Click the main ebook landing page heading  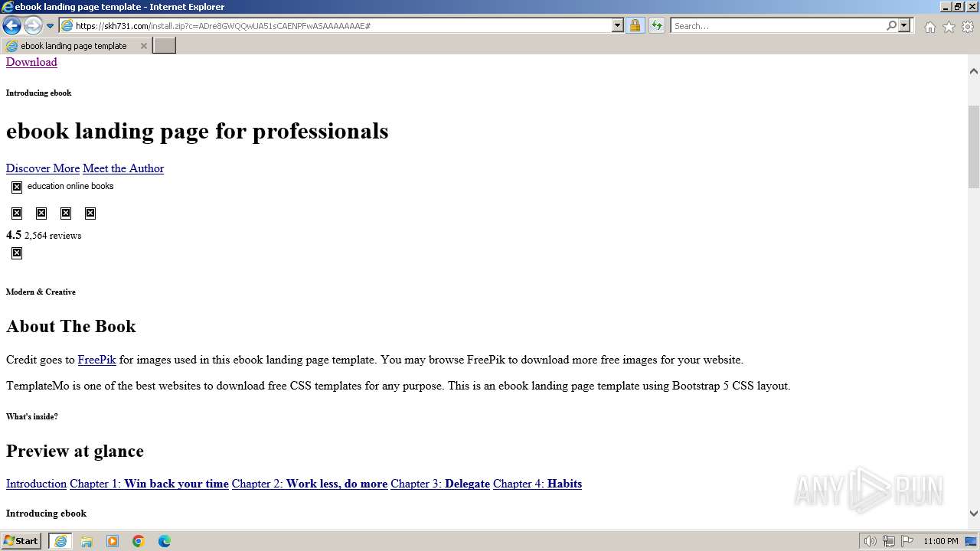198,131
